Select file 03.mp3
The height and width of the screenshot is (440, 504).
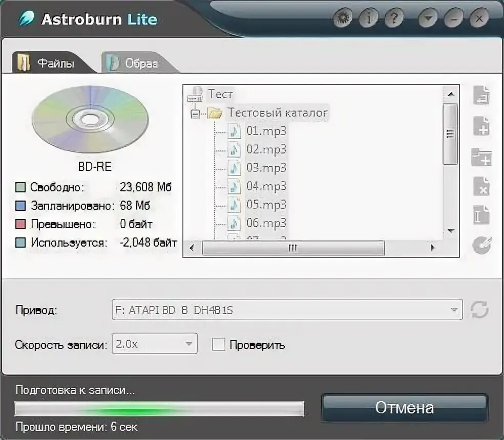point(266,168)
